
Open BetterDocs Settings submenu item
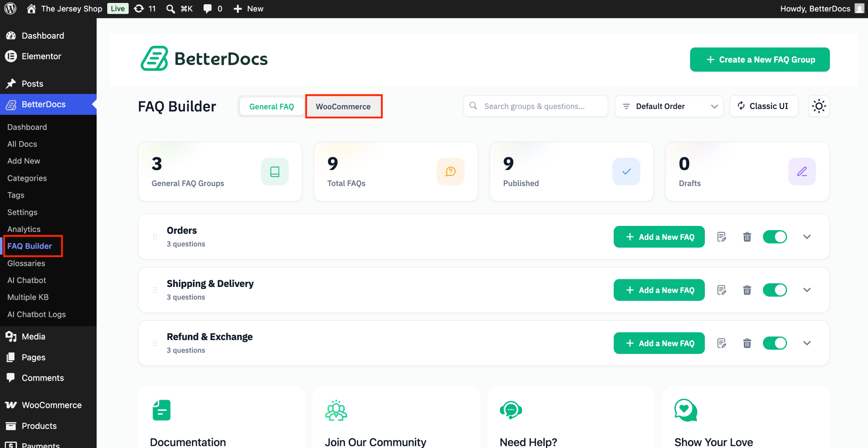click(22, 212)
